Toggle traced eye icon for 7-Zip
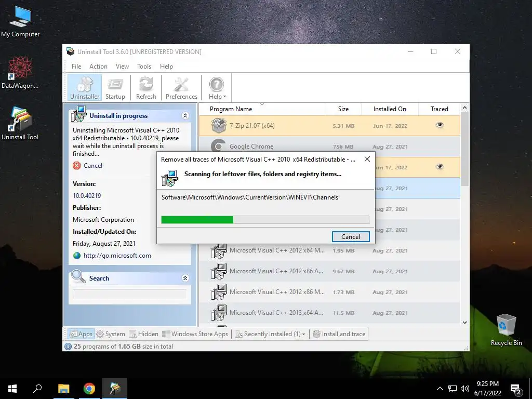The width and height of the screenshot is (532, 399). (x=440, y=125)
